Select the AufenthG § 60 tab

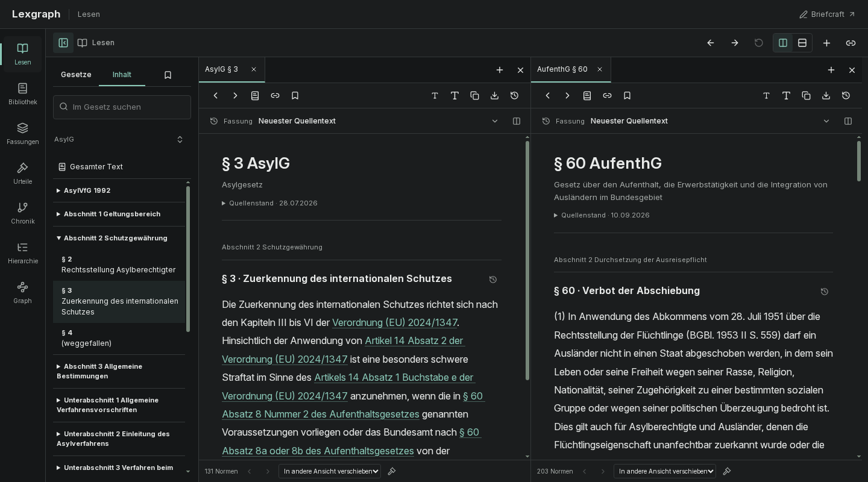point(562,69)
